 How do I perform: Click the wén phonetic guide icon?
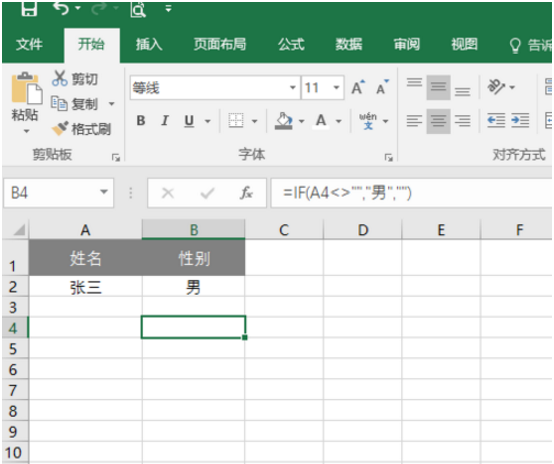[x=368, y=121]
